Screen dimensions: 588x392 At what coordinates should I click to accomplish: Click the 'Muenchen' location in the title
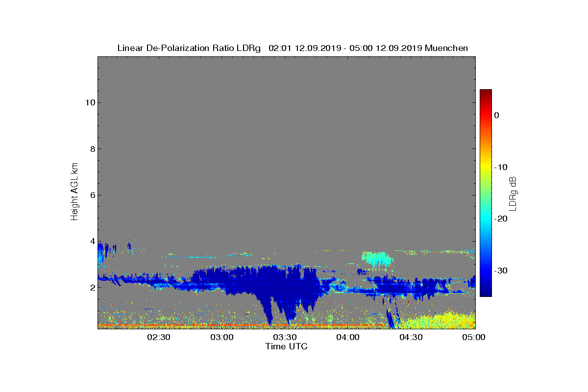446,48
